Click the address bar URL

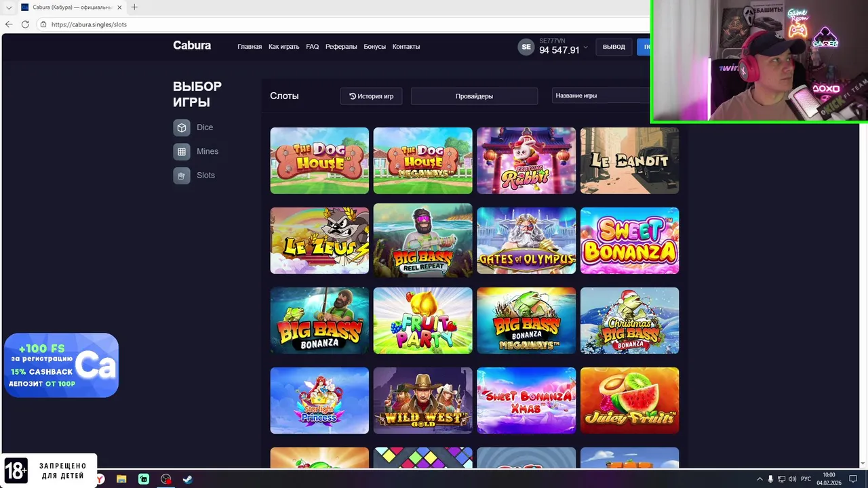89,24
